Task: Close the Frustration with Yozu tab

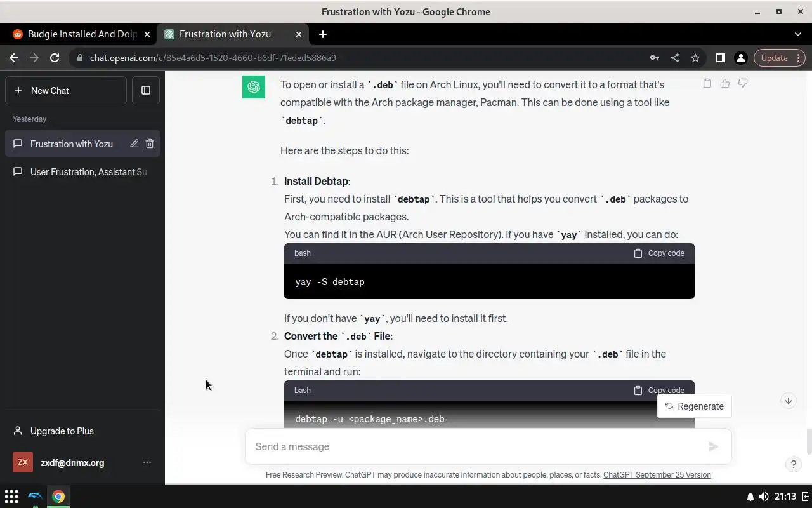Action: pos(299,34)
